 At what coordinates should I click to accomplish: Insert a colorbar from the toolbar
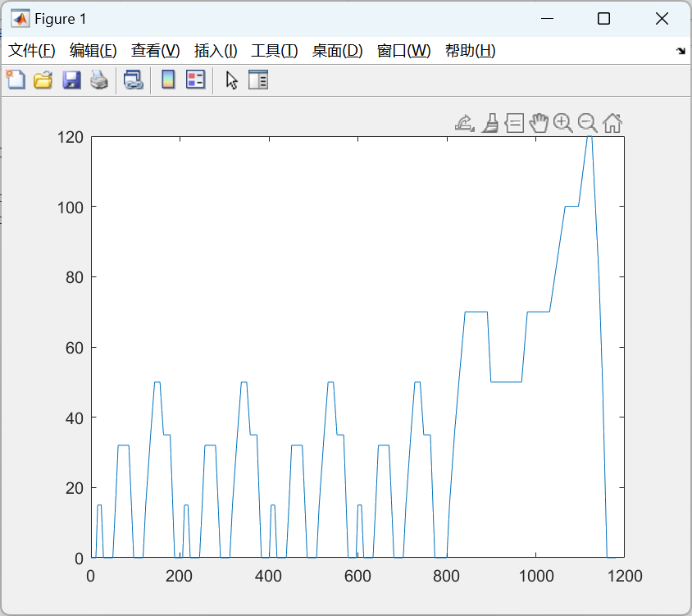tap(168, 80)
